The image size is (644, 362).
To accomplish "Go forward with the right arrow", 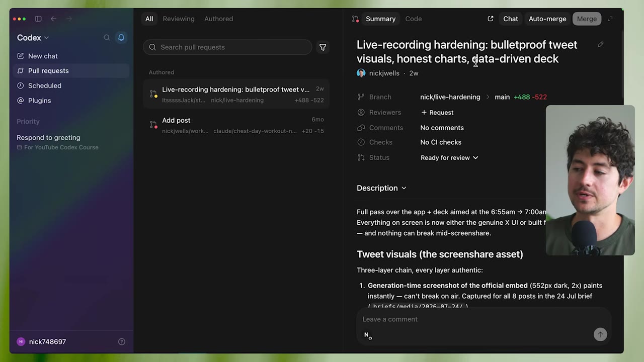I will (x=69, y=19).
